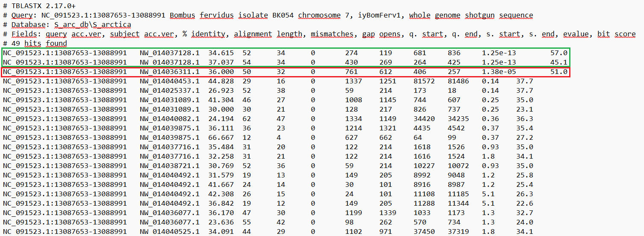Click the identity value 44.828
The image size is (644, 236).
(x=221, y=81)
